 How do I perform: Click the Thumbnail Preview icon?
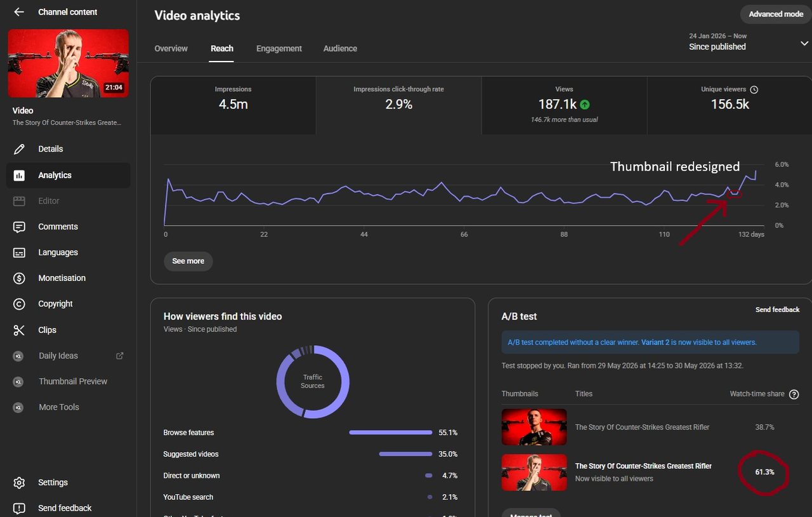point(18,381)
